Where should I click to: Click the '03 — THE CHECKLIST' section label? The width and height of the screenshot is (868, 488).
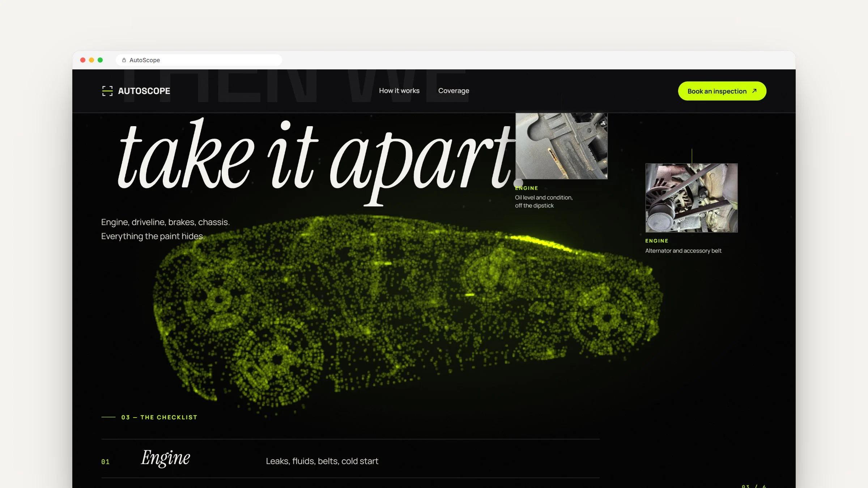[x=159, y=417]
